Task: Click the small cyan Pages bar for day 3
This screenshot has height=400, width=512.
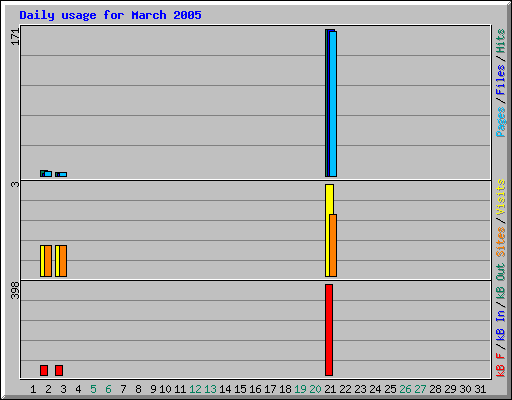Action: pyautogui.click(x=63, y=175)
